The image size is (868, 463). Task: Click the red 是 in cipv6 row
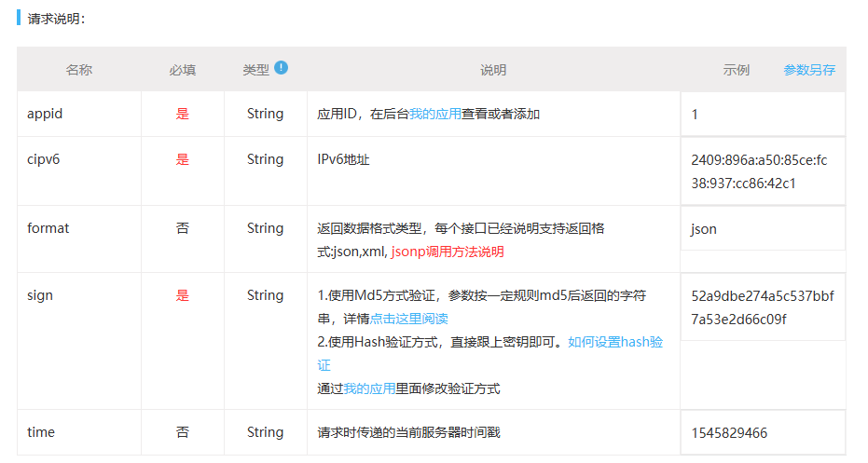[x=182, y=159]
